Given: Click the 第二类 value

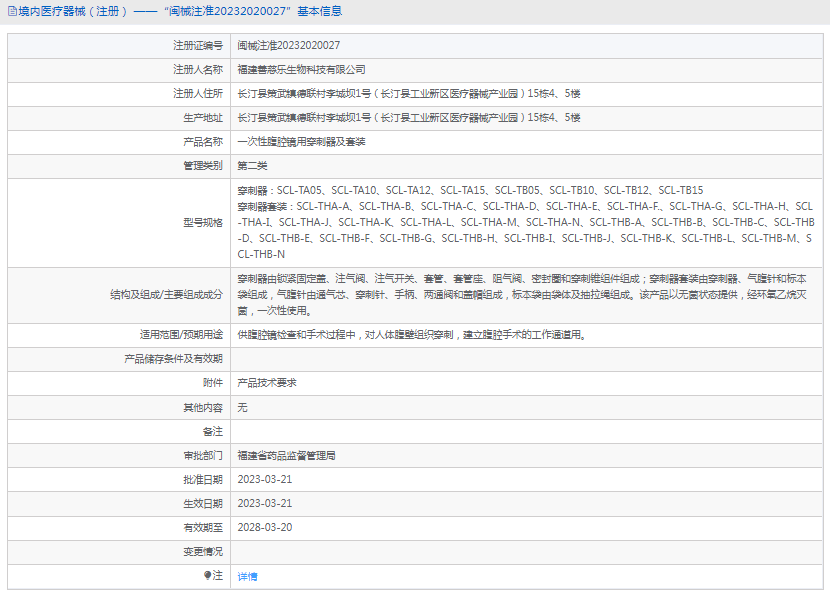Looking at the screenshot, I should [252, 166].
